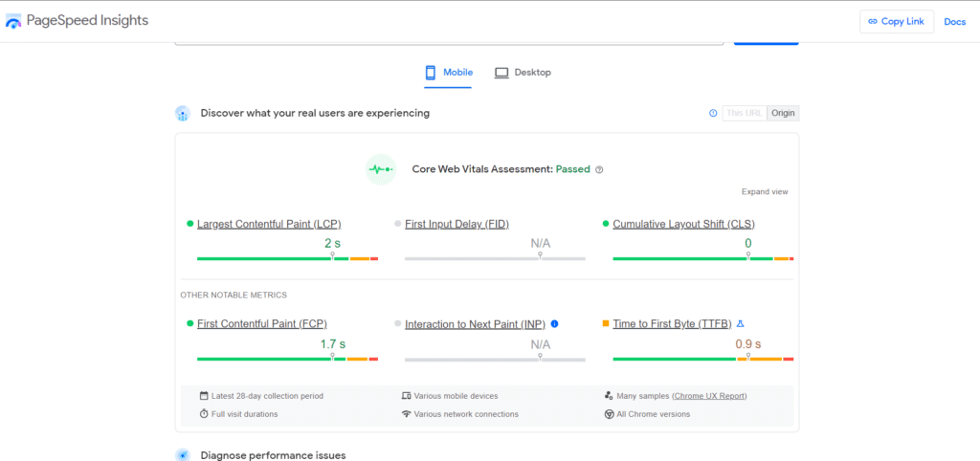This screenshot has width=980, height=461.
Task: Click the stopwatch icon for visit durations
Action: coord(204,413)
